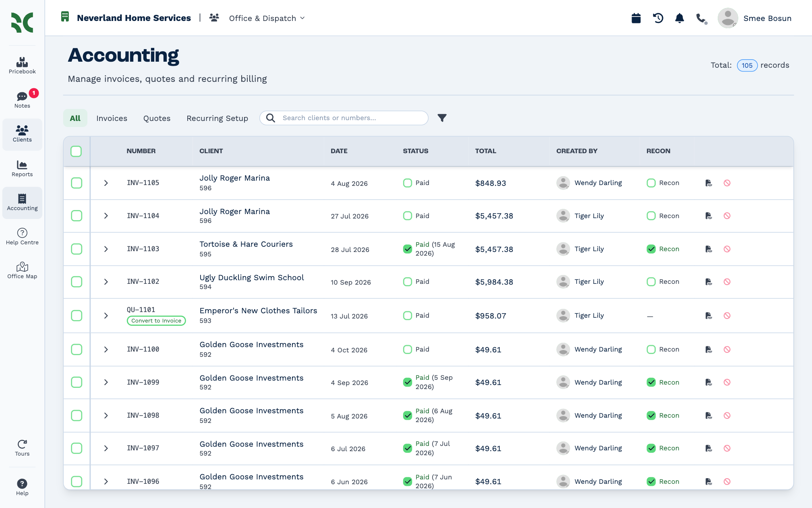Expand the row for INV-1105
Viewport: 812px width, 508px height.
pos(106,183)
